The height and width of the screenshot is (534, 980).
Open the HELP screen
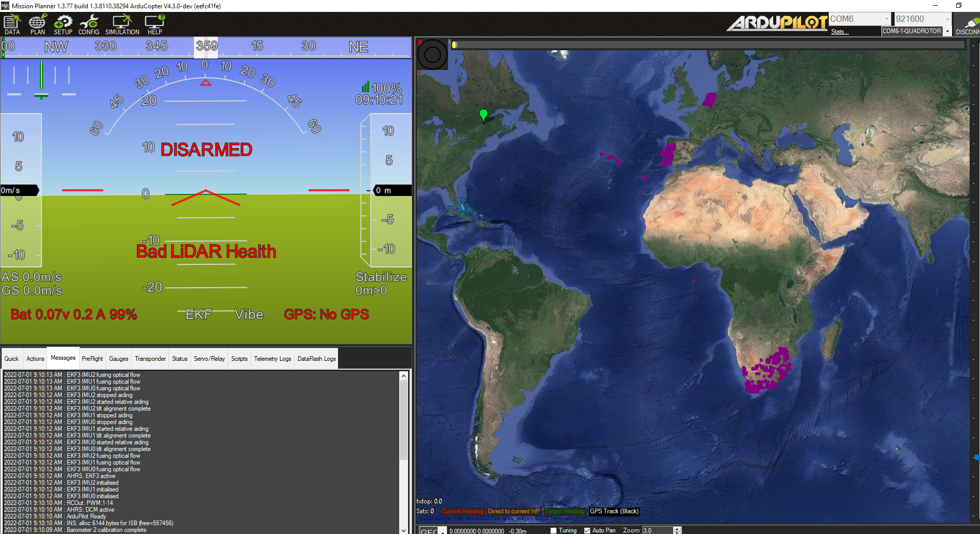pos(155,24)
